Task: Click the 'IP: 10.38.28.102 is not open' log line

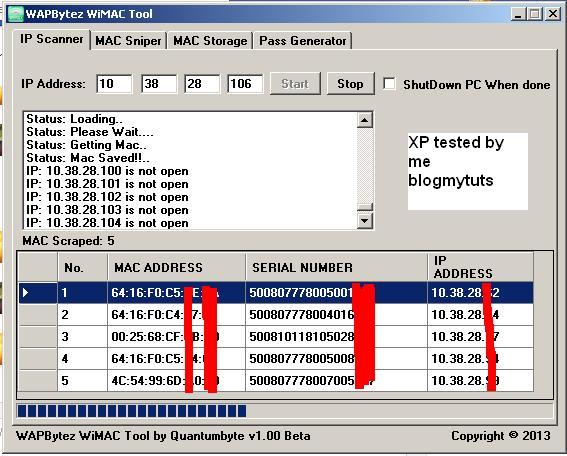Action: (x=107, y=197)
